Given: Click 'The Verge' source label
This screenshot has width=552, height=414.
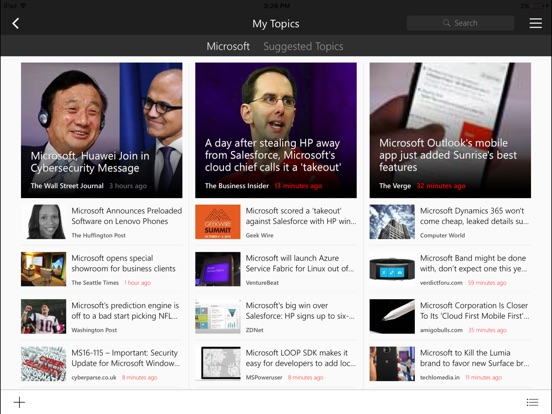Looking at the screenshot, I should (x=395, y=186).
